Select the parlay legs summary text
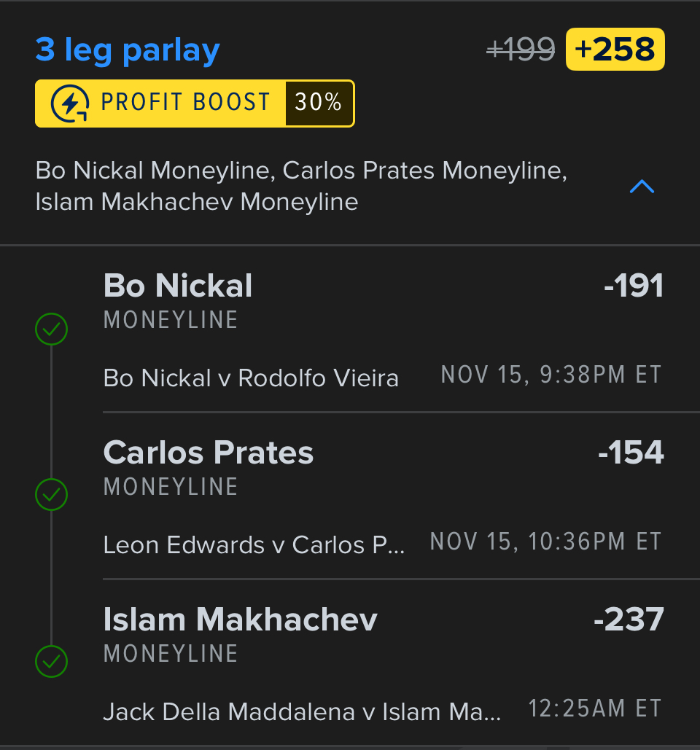The width and height of the screenshot is (700, 750). pos(300,186)
